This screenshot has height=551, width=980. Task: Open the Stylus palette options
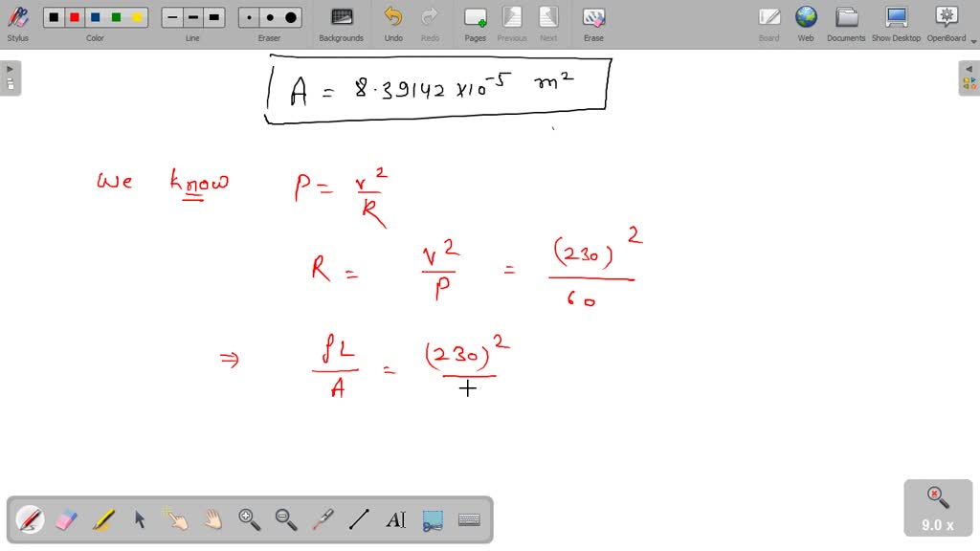tap(17, 24)
